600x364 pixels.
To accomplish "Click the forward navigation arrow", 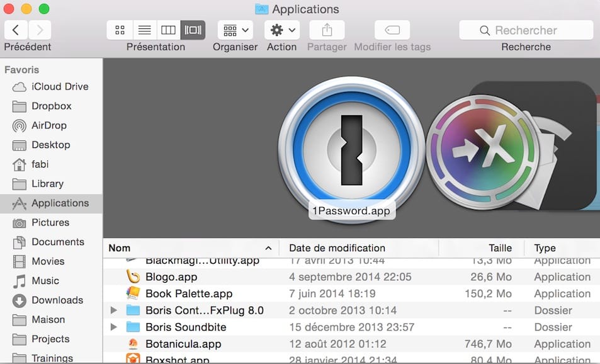I will click(x=40, y=30).
